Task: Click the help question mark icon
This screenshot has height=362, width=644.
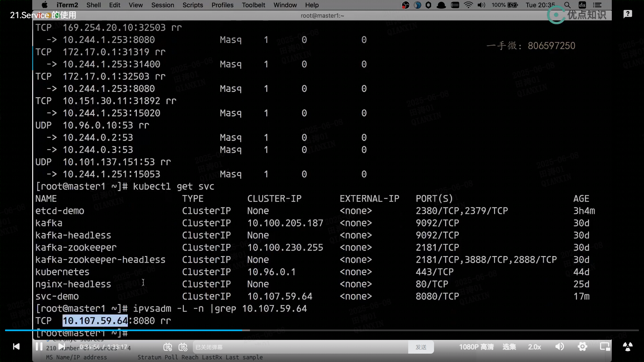Action: coord(628,14)
